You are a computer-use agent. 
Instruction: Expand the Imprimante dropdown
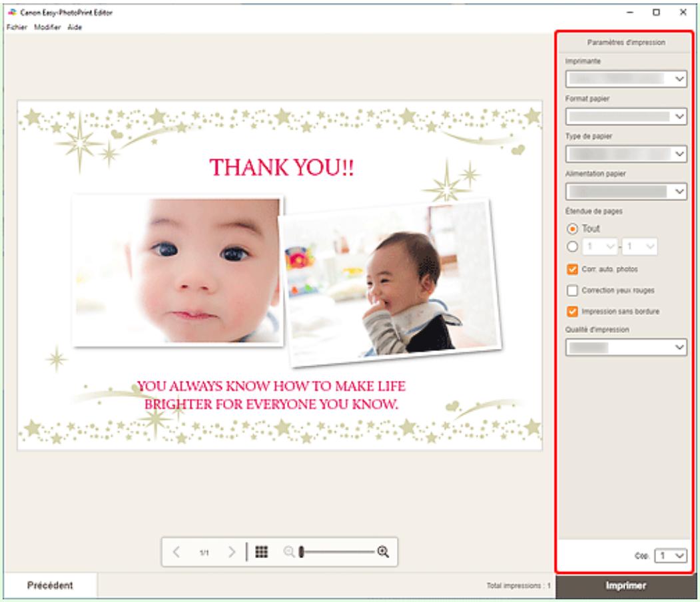[625, 79]
